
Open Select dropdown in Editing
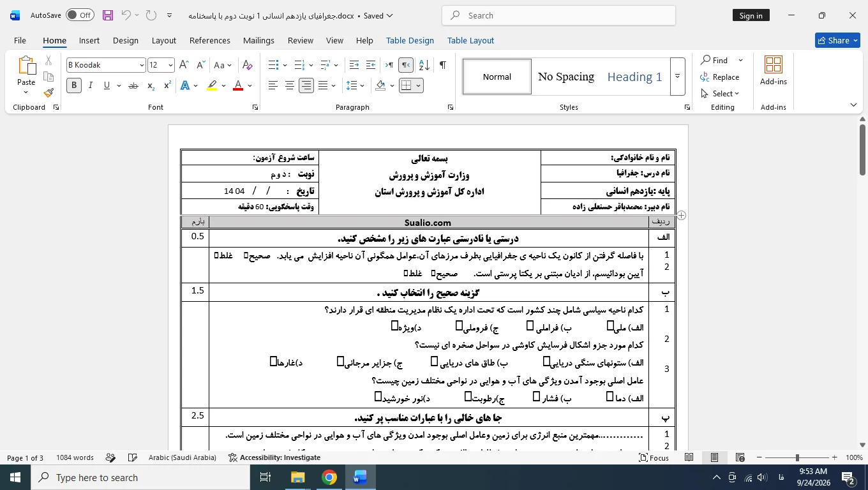click(x=720, y=93)
